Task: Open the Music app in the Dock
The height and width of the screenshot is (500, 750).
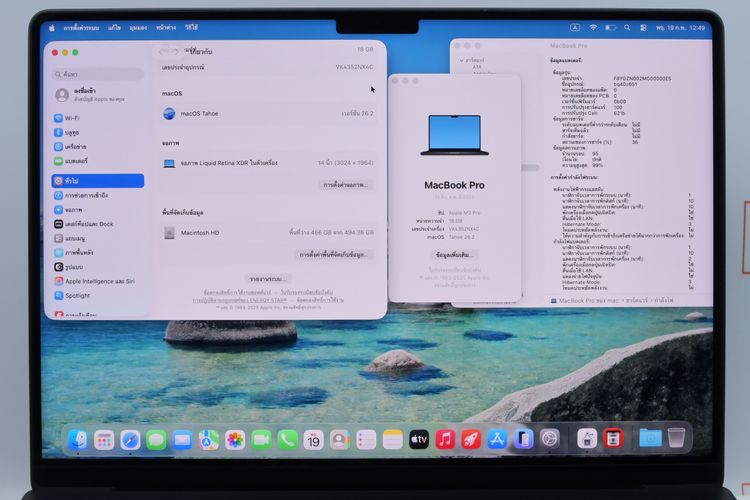Action: tap(445, 439)
